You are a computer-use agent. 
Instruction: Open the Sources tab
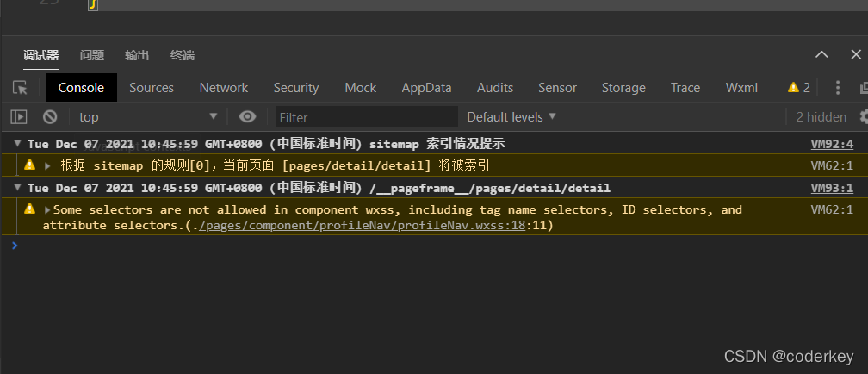click(152, 88)
